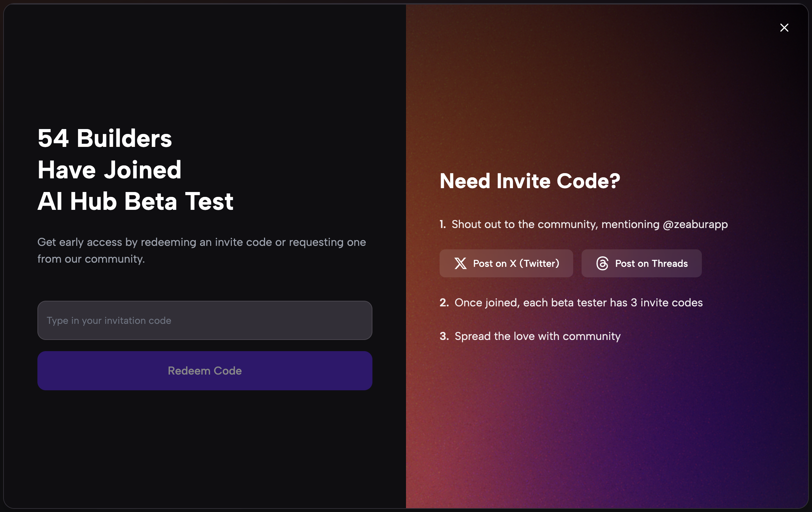Click the close X icon top right

pos(784,28)
